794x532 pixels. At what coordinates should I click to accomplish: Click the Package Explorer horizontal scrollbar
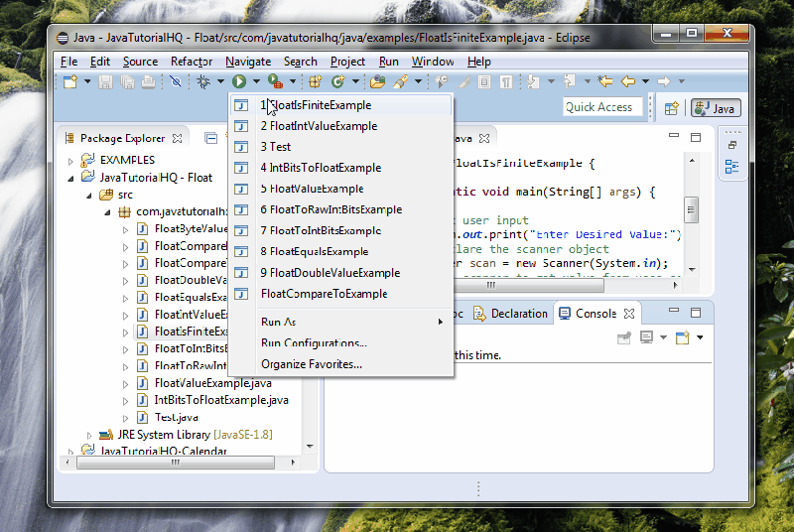[x=176, y=463]
